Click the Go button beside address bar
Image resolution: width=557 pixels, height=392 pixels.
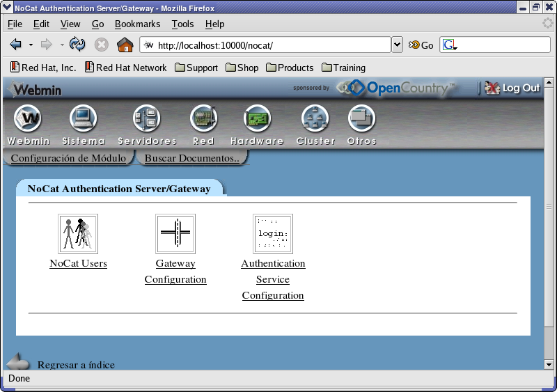(421, 45)
